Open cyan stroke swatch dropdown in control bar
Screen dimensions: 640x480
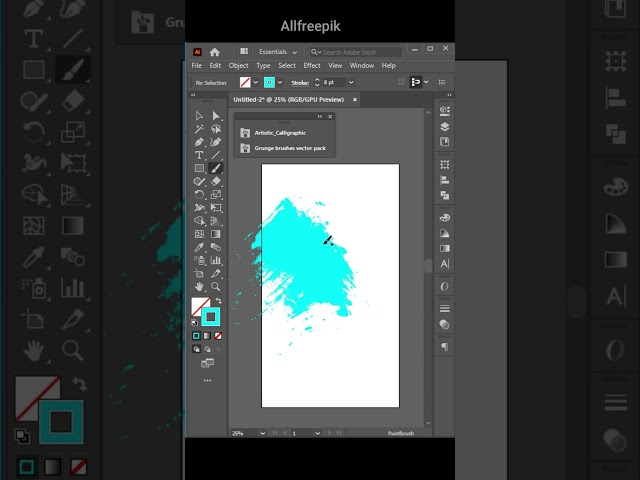click(280, 82)
